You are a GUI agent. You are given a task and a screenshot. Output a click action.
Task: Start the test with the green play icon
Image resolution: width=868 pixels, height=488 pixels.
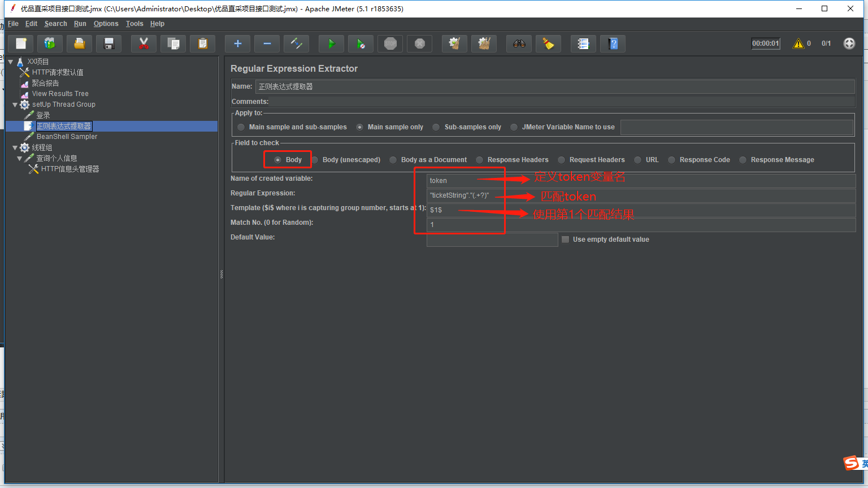332,43
